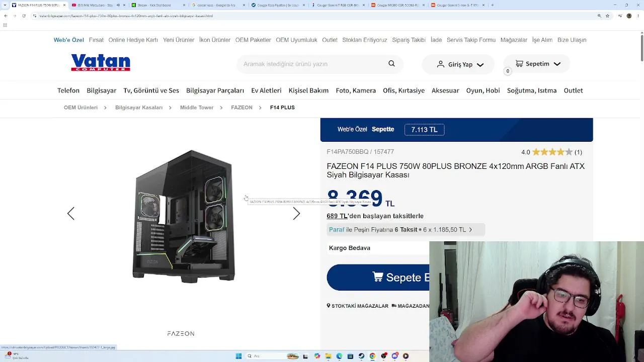Viewport: 644px width, 362px height.
Task: Open the Telefon category menu
Action: [x=68, y=90]
